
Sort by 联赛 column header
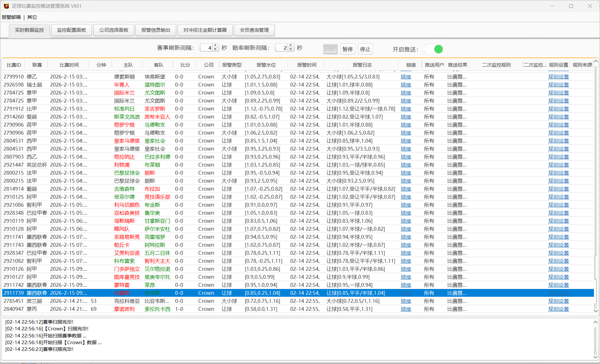point(37,65)
